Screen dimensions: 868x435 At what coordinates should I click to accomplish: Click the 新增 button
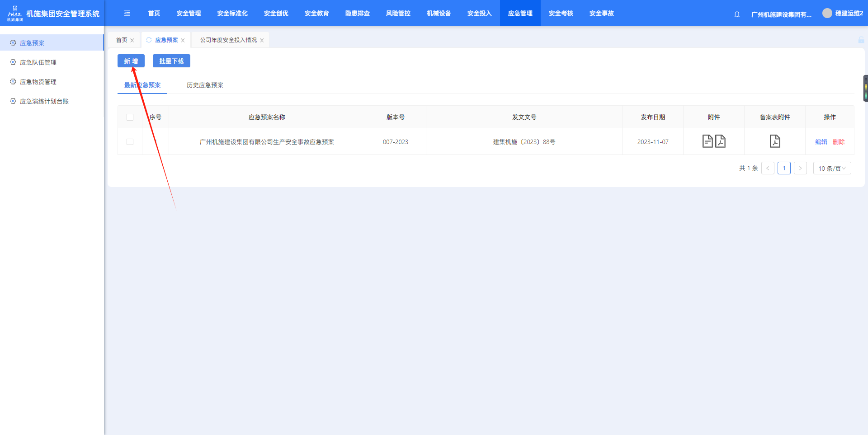click(131, 61)
